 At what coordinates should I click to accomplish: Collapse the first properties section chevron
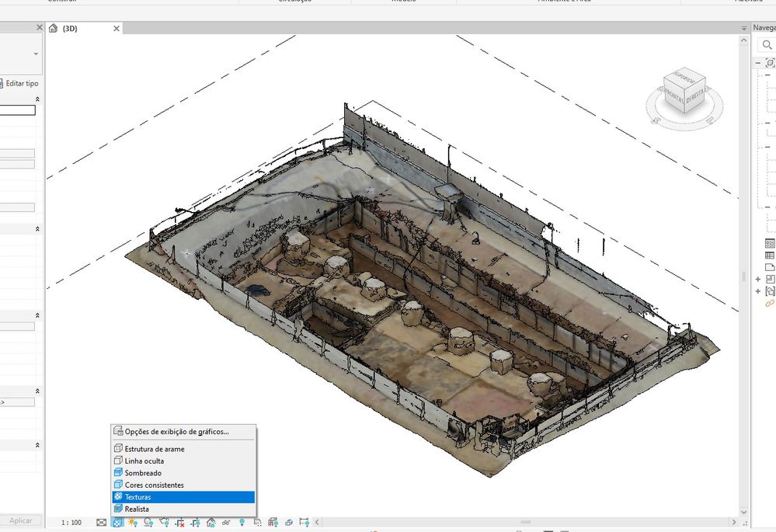click(x=37, y=99)
